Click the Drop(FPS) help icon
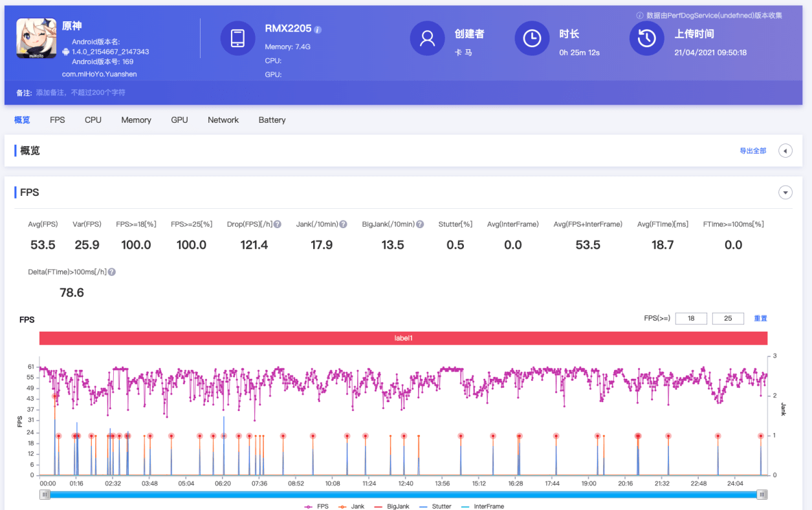 tap(277, 224)
